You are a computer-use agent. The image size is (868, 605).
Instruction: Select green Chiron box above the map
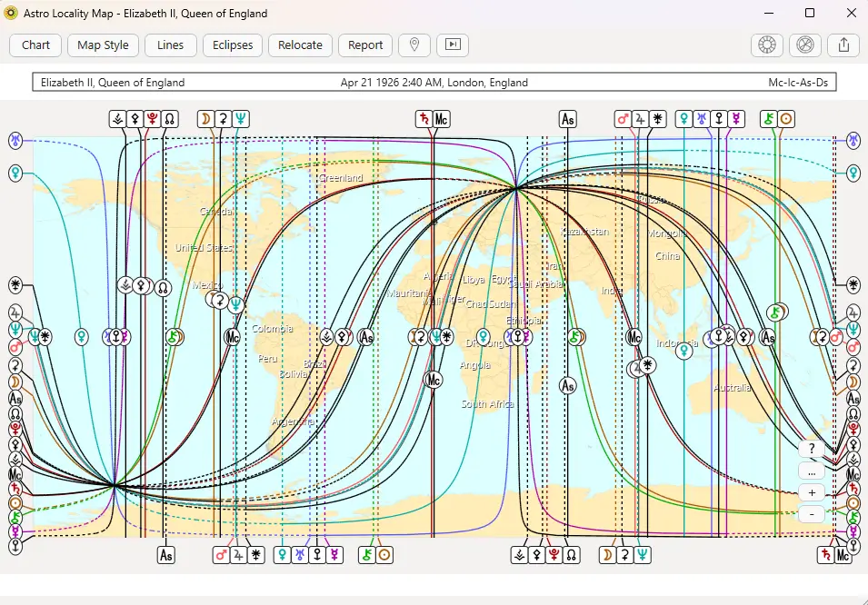769,119
